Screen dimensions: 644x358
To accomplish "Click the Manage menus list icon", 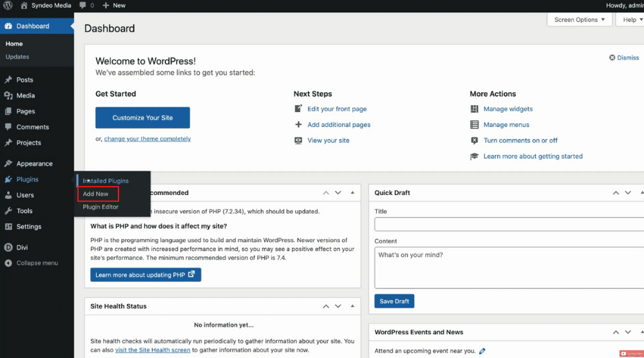I will [475, 124].
